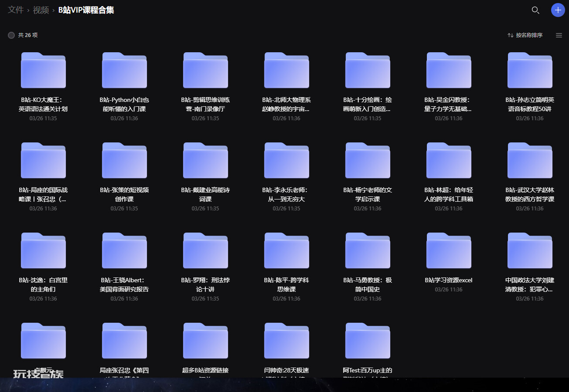The width and height of the screenshot is (569, 392).
Task: Open folder B站-李永乐老师：从一到无穷大
Action: (x=286, y=160)
